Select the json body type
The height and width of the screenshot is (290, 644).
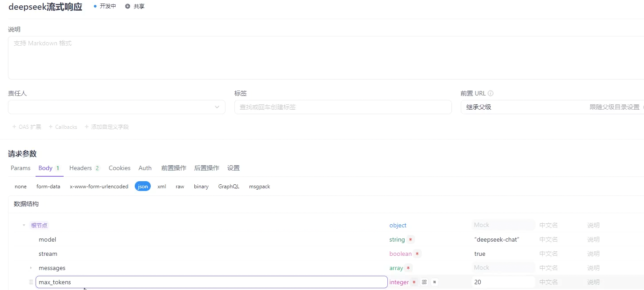pyautogui.click(x=143, y=187)
